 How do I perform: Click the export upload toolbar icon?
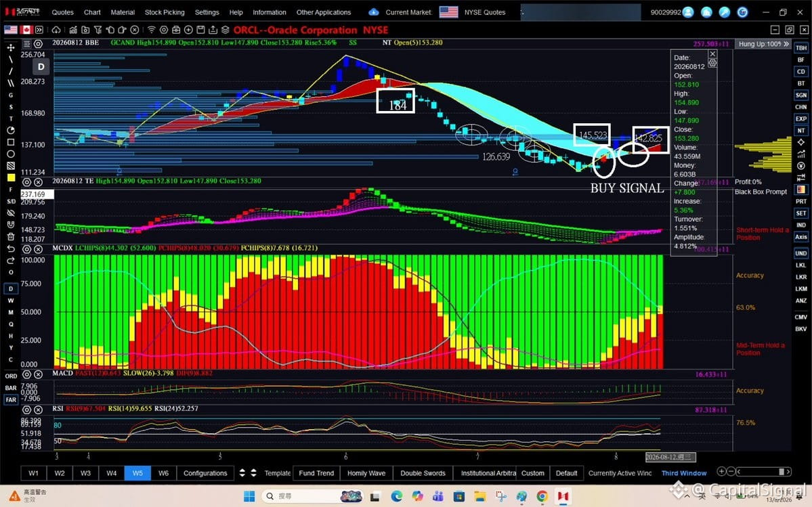pos(213,30)
